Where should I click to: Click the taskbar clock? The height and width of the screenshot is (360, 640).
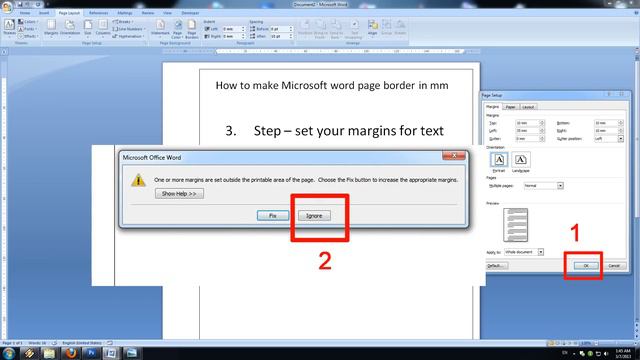623,353
